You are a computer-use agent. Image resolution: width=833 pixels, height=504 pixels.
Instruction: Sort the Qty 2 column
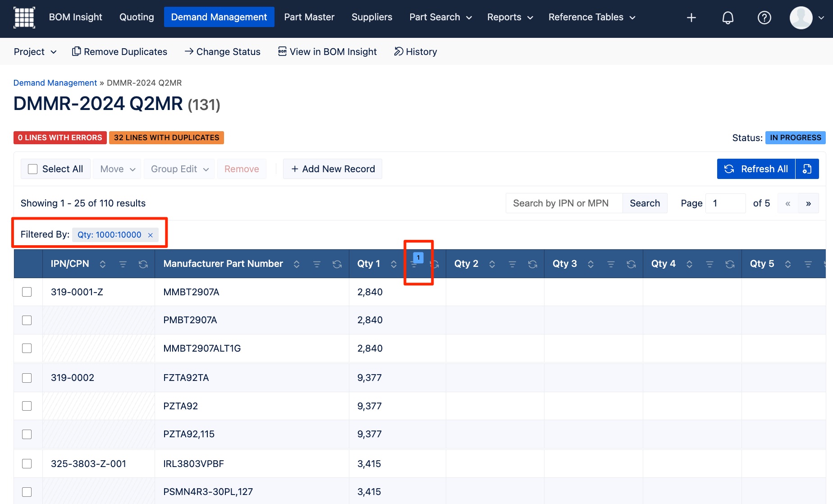pos(492,264)
